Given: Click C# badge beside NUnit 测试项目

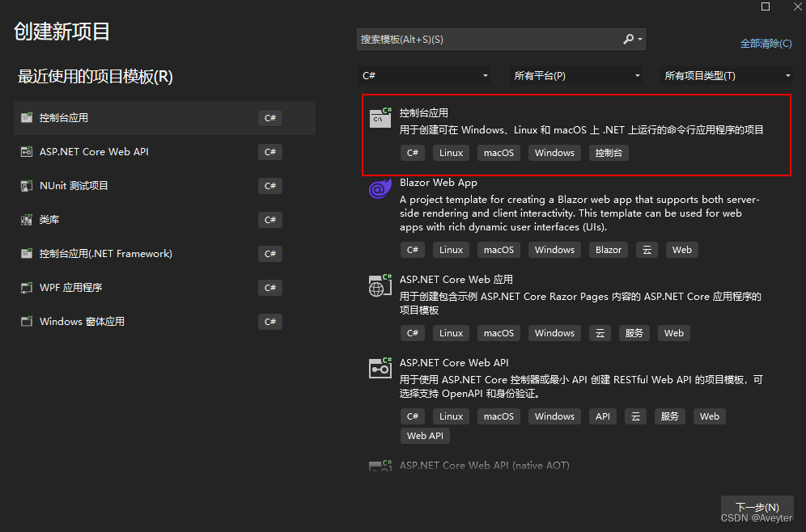Looking at the screenshot, I should (269, 186).
